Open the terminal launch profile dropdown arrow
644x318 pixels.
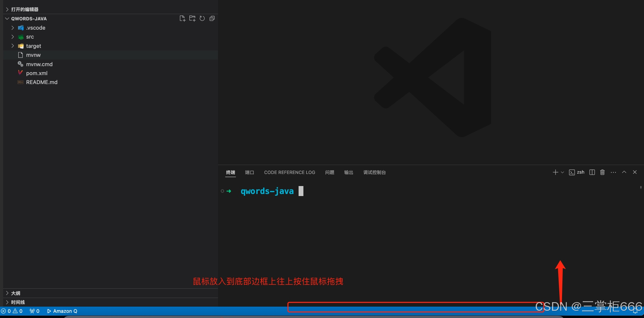pyautogui.click(x=562, y=172)
